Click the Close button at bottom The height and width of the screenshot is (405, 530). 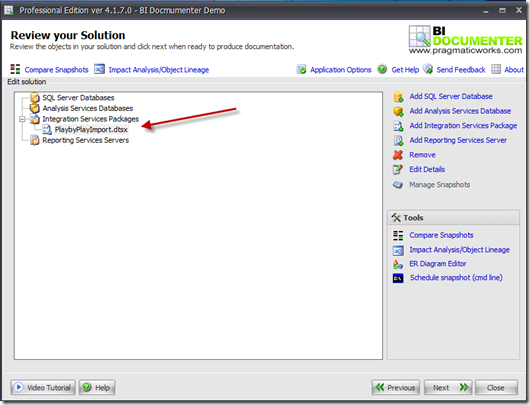point(496,387)
